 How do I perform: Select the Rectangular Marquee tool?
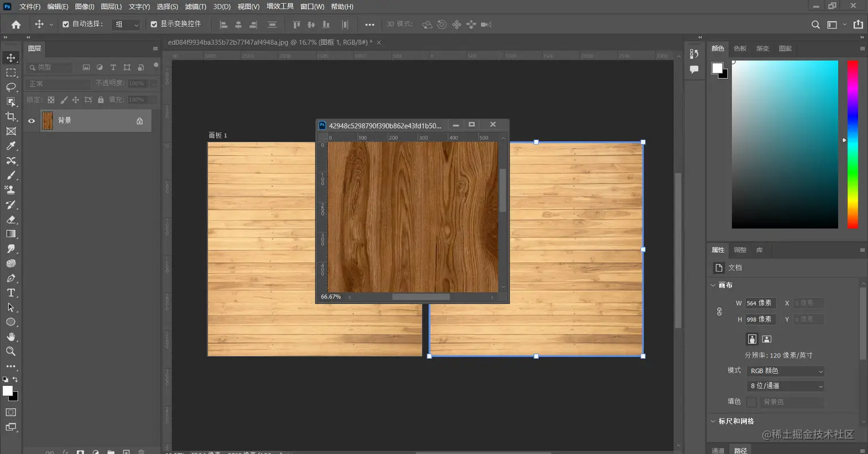tap(11, 72)
